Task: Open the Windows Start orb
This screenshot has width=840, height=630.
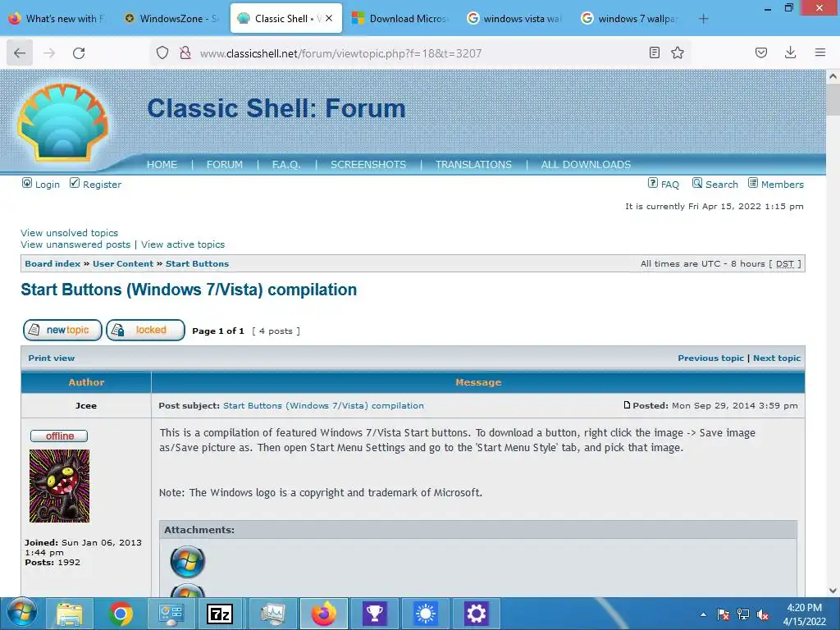Action: [x=22, y=613]
